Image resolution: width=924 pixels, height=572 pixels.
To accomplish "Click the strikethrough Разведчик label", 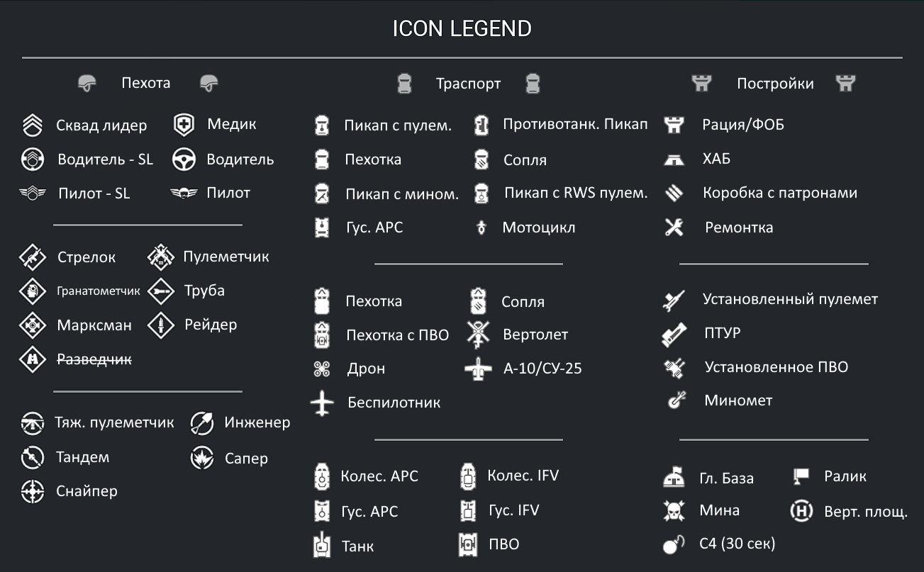I will click(94, 359).
